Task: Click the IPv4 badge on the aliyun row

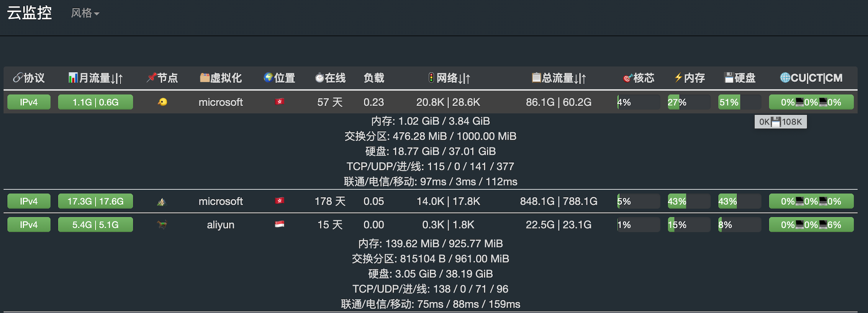Action: coord(29,225)
